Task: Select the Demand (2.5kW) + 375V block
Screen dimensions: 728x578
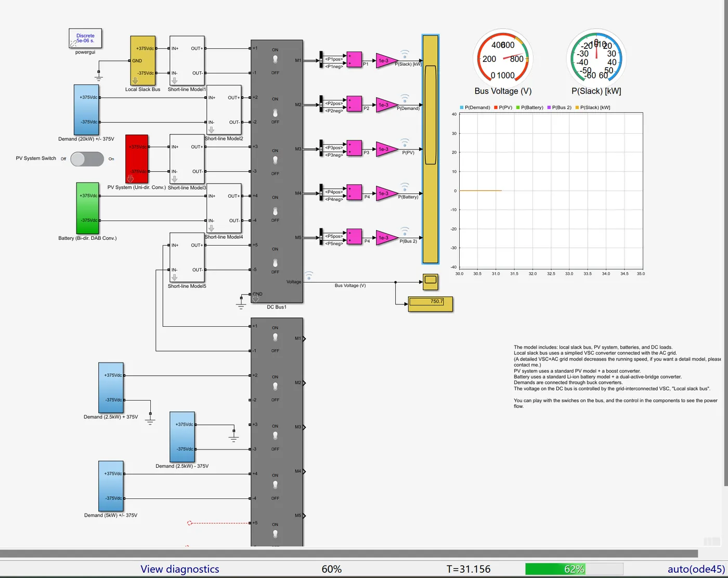Action: click(111, 388)
